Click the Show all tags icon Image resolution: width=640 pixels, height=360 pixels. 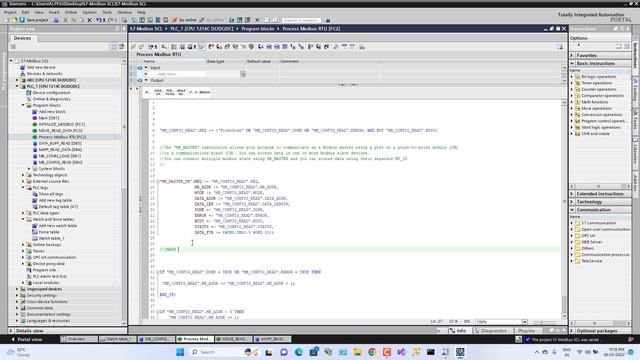(35, 194)
